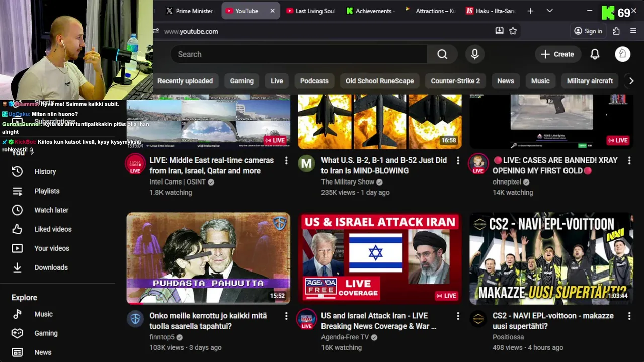The width and height of the screenshot is (644, 362).
Task: Select the Gaming filter chip
Action: click(242, 81)
